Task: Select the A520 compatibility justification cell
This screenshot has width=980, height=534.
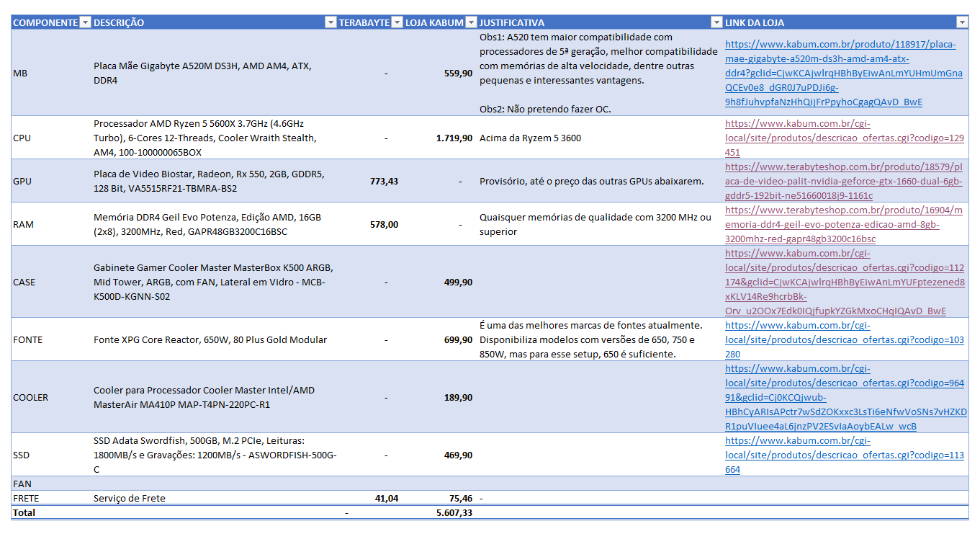Action: [600, 73]
